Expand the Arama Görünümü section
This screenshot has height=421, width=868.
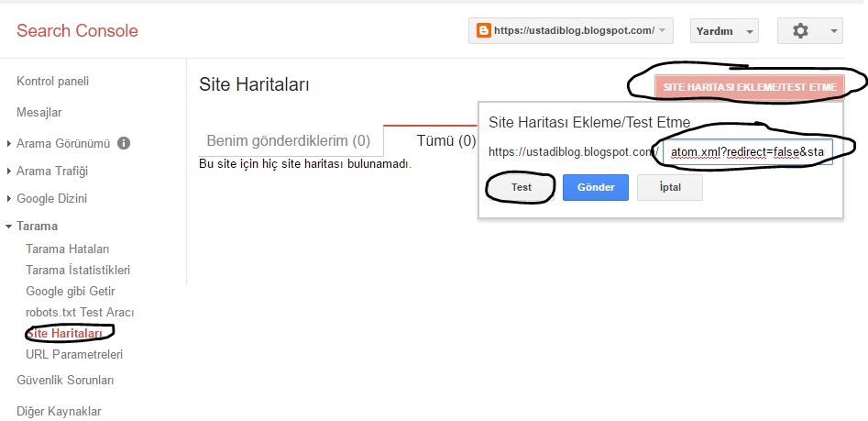coord(63,143)
